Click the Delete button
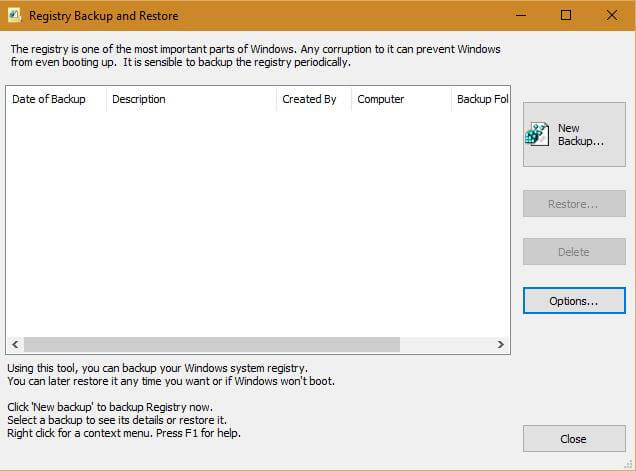Viewport: 636px width, 471px height. [574, 252]
